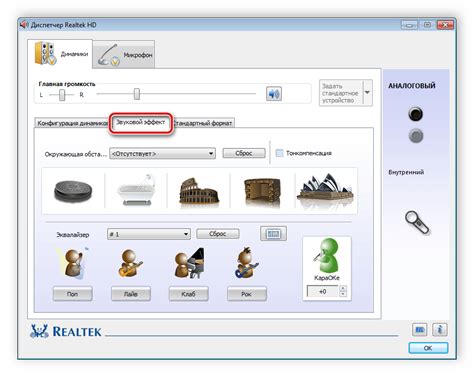474x377 pixels.
Task: Expand the default device arrow dropdown
Action: [x=367, y=93]
